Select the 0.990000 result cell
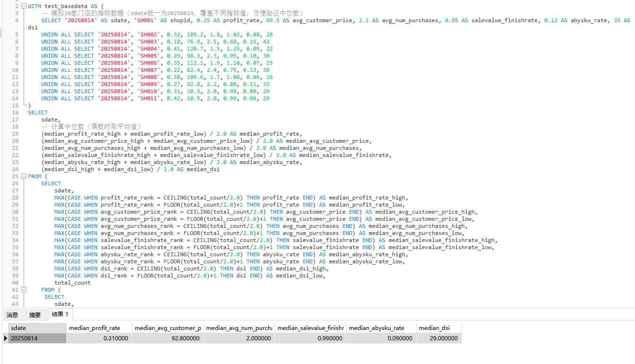 [311, 338]
